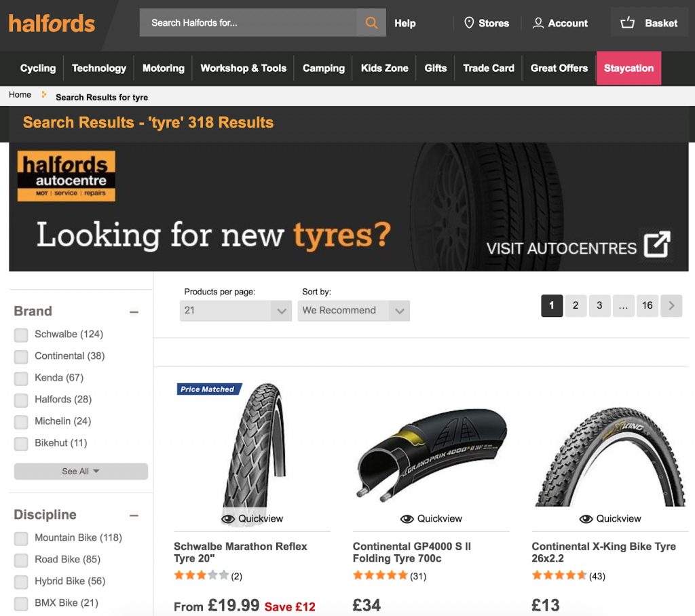Click Quickview eye for Continental GP4000

407,519
